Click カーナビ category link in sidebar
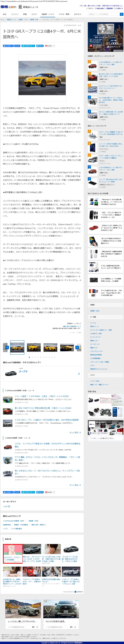 (x=93, y=323)
